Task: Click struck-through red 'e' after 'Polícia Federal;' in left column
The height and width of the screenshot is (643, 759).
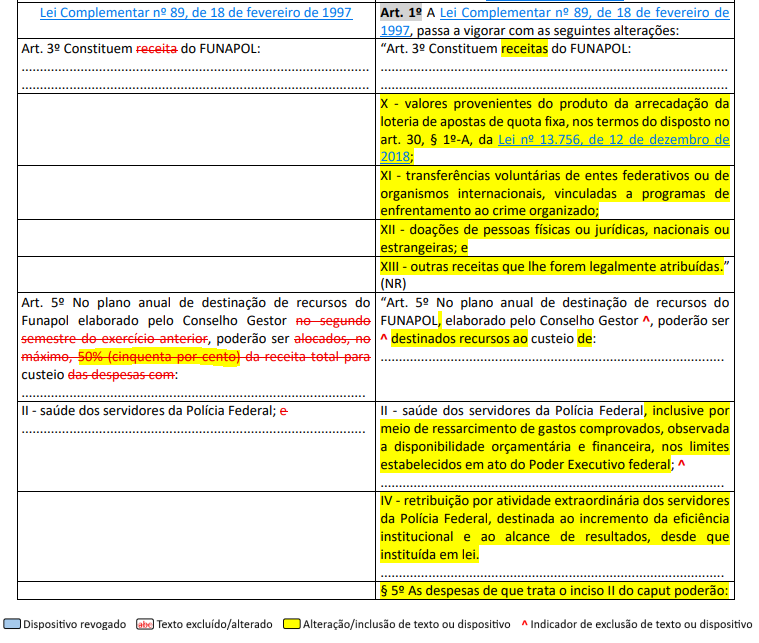Action: tap(284, 411)
